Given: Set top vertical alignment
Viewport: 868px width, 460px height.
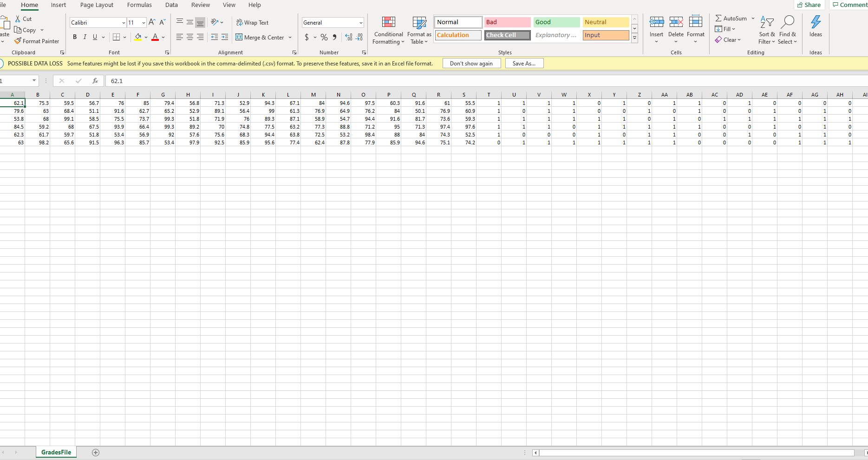Looking at the screenshot, I should [179, 22].
